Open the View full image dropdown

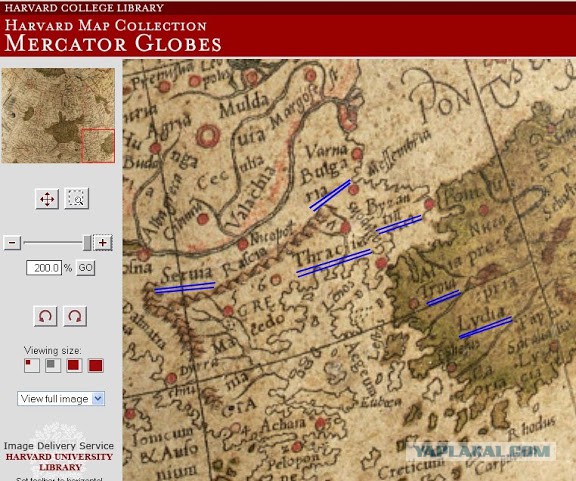(61, 399)
